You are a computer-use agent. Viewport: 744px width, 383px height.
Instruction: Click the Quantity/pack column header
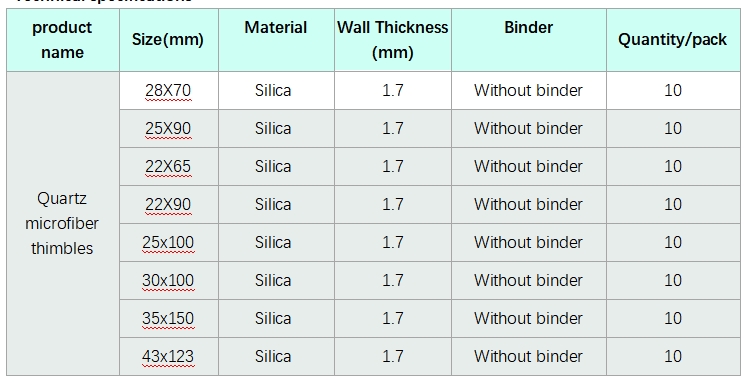point(673,40)
